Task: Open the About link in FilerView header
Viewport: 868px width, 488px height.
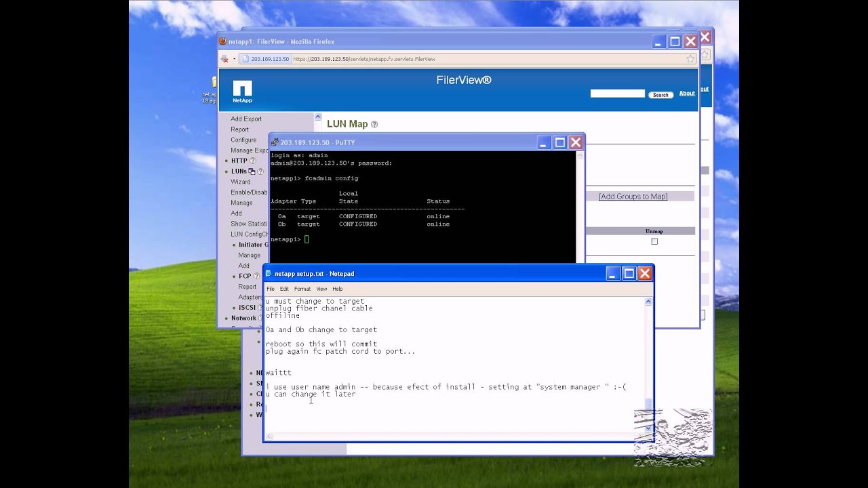Action: click(687, 94)
